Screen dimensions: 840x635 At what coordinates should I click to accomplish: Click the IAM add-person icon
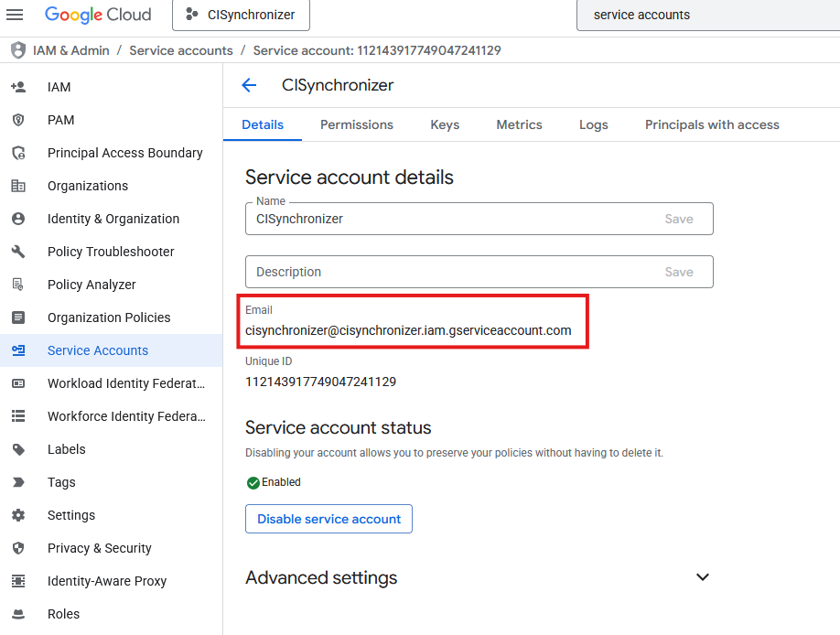coord(18,87)
